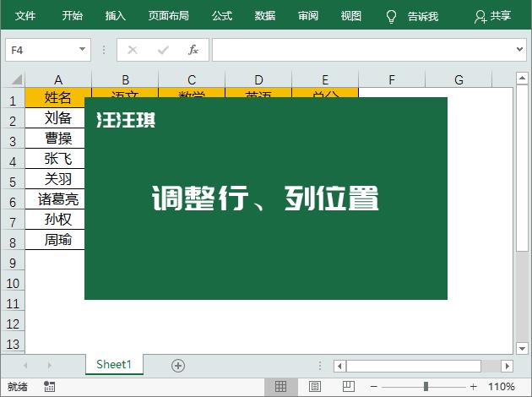Click the Name Box showing F4
Image resolution: width=532 pixels, height=397 pixels.
tap(48, 50)
